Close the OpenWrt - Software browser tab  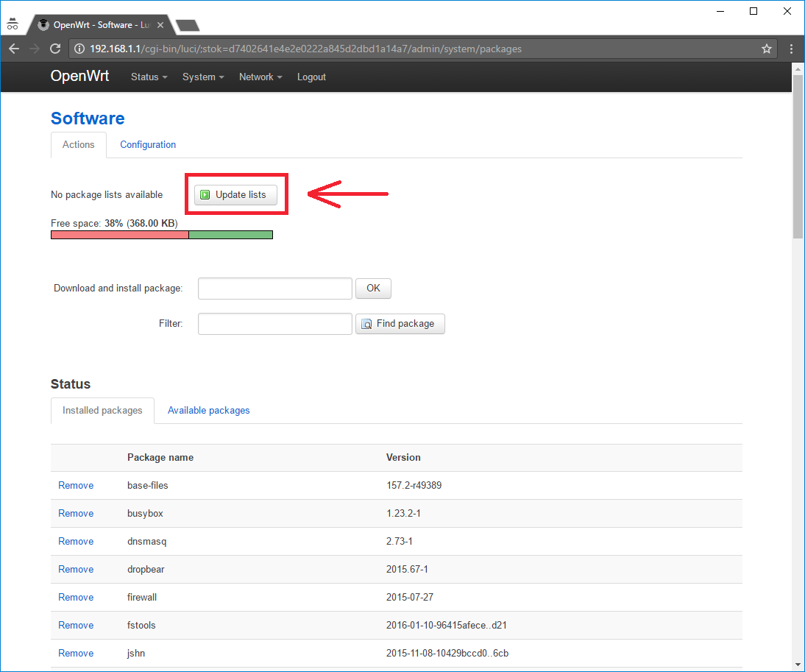(x=160, y=24)
